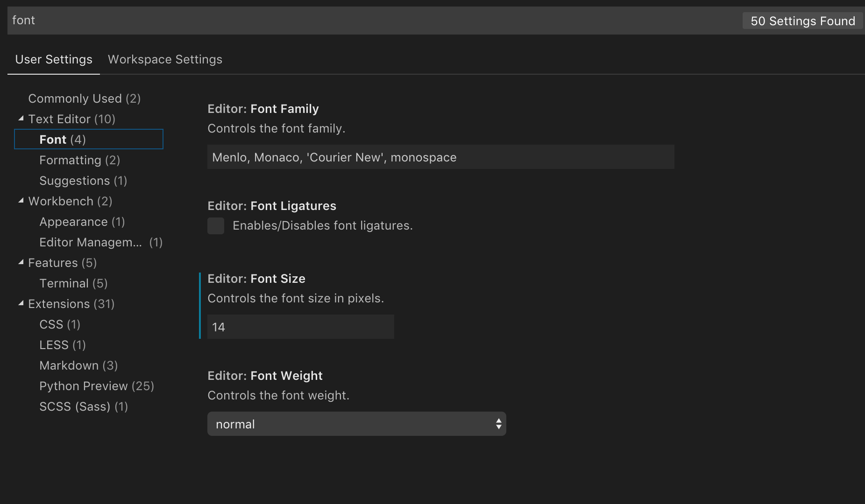Collapse the Extensions section

click(x=21, y=303)
